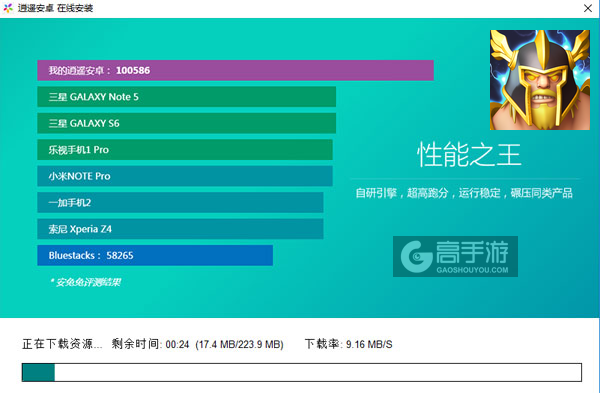Viewport: 600px width, 393px height.
Task: Click the colorful app logo in title bar
Action: (8, 8)
